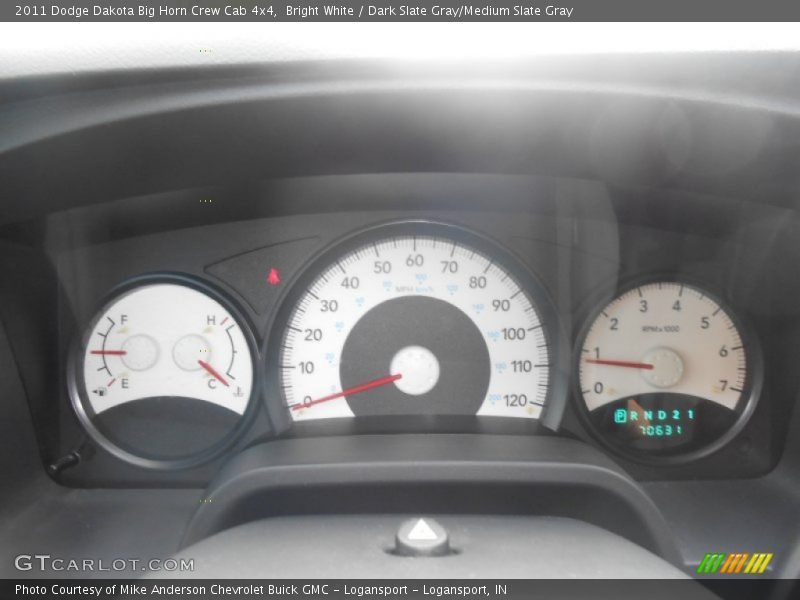Click the 100 mark on speedometer

tap(513, 334)
